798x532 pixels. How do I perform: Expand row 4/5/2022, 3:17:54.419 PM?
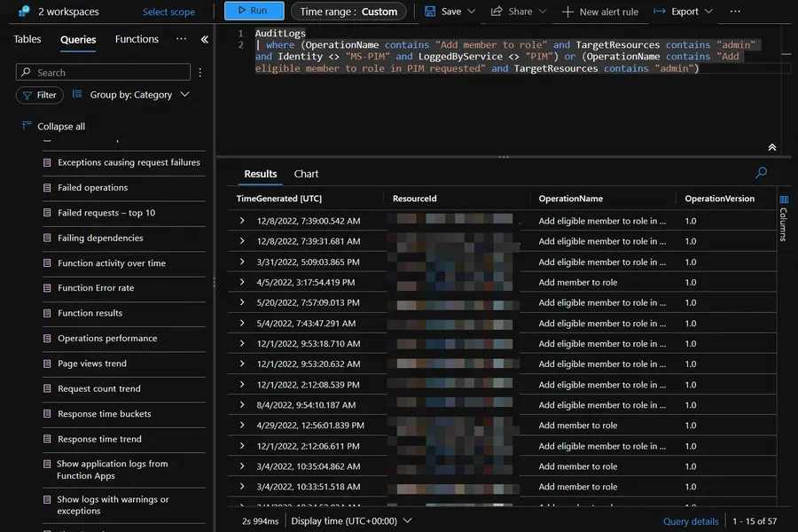point(242,282)
